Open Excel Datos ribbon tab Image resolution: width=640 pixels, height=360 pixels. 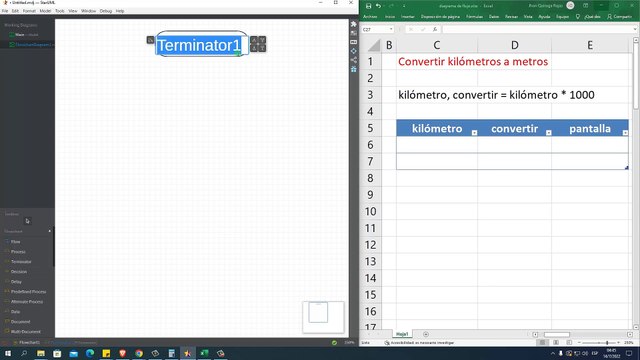coord(494,17)
